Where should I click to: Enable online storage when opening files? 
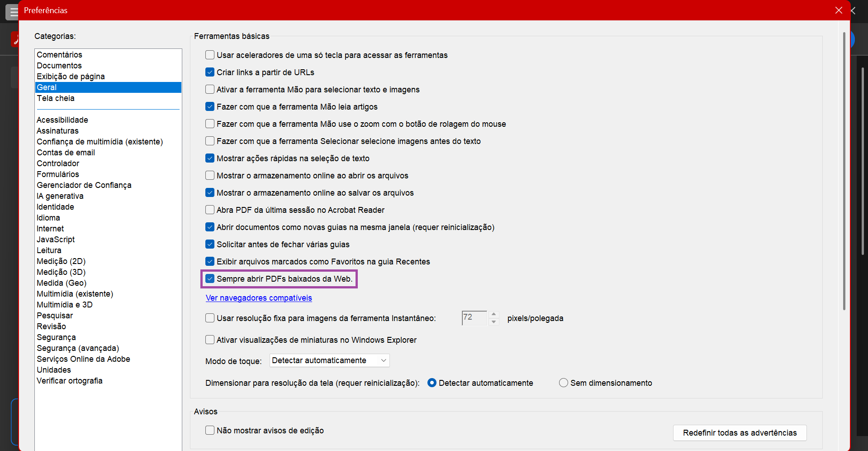coord(210,175)
